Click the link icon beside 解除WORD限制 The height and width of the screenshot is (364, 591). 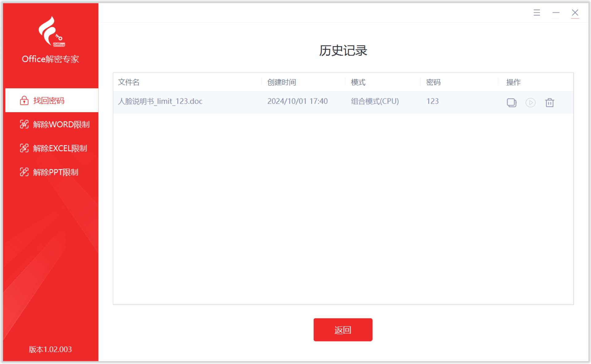[x=24, y=124]
